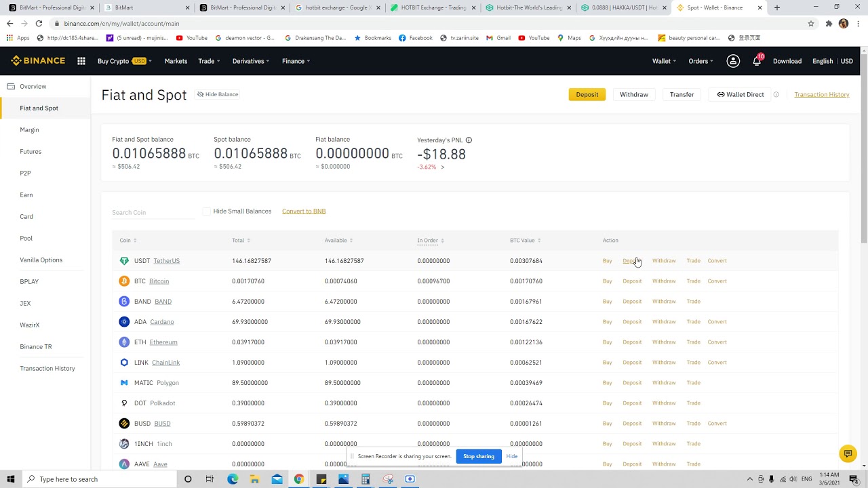This screenshot has height=488, width=868.
Task: Open Markets in the top navigation
Action: tap(176, 61)
